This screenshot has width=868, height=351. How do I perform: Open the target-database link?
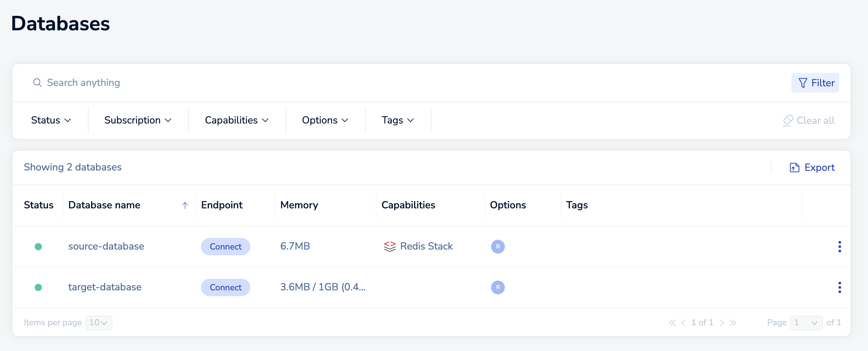pos(105,287)
